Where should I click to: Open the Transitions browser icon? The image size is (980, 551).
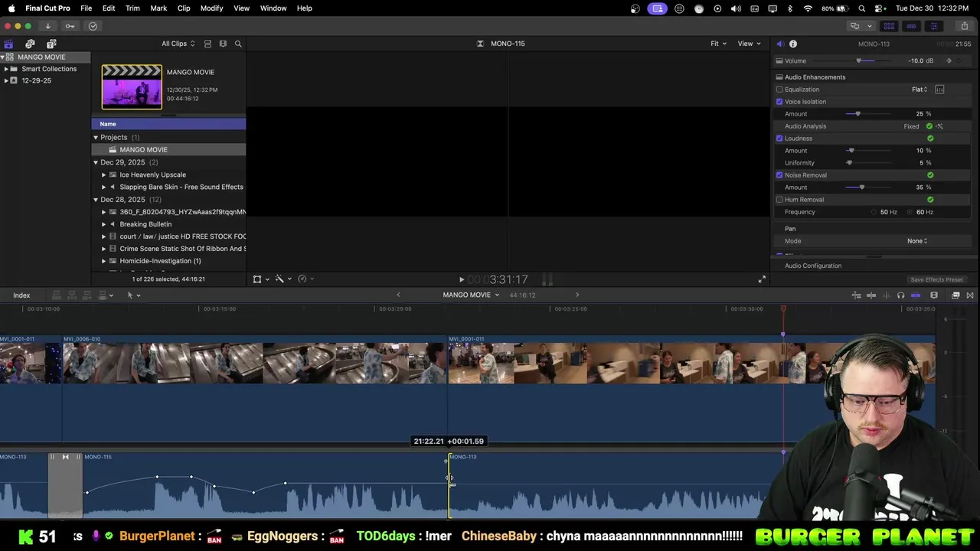coord(970,295)
